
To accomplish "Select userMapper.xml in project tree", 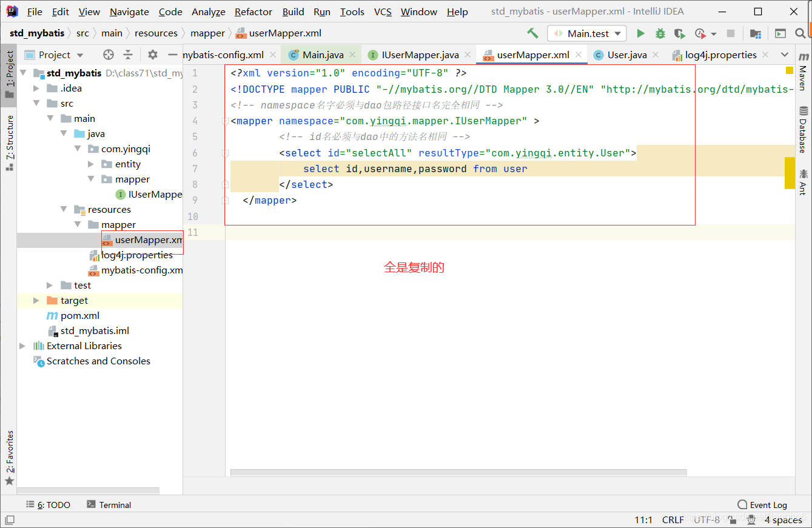I will pyautogui.click(x=143, y=240).
